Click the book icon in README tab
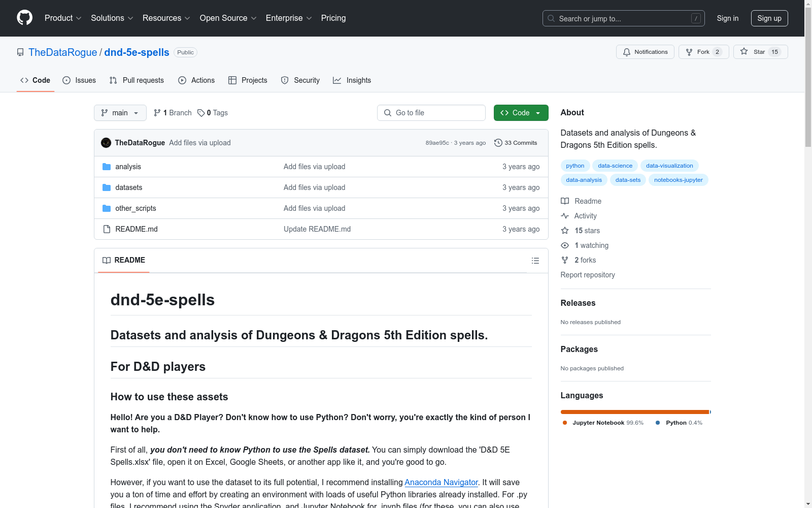 point(107,260)
